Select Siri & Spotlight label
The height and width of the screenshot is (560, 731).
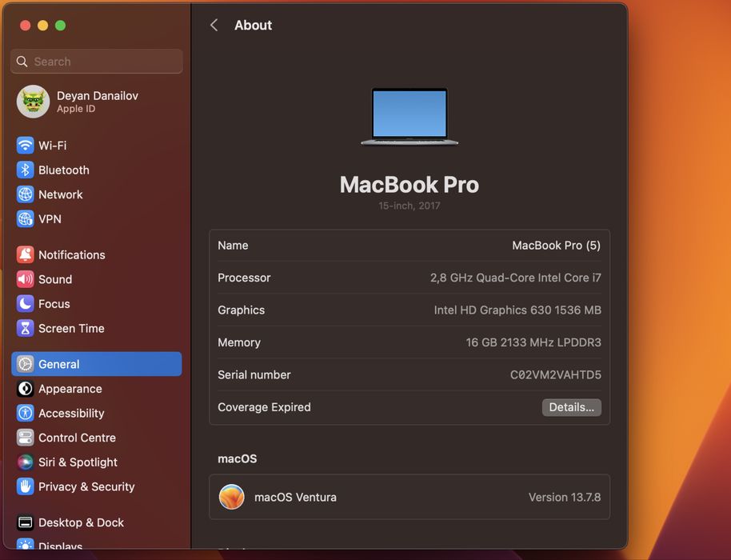pos(78,462)
